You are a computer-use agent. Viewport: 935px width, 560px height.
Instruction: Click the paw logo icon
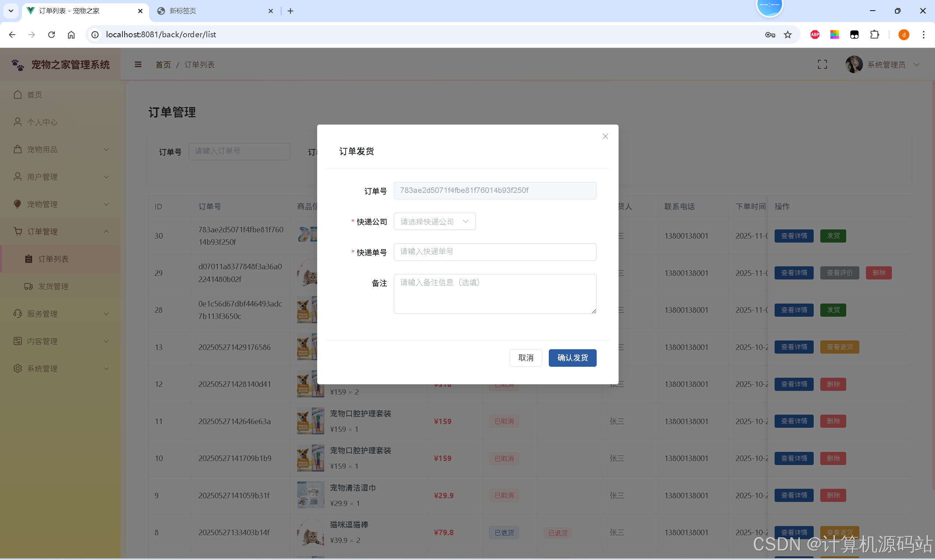click(x=18, y=65)
